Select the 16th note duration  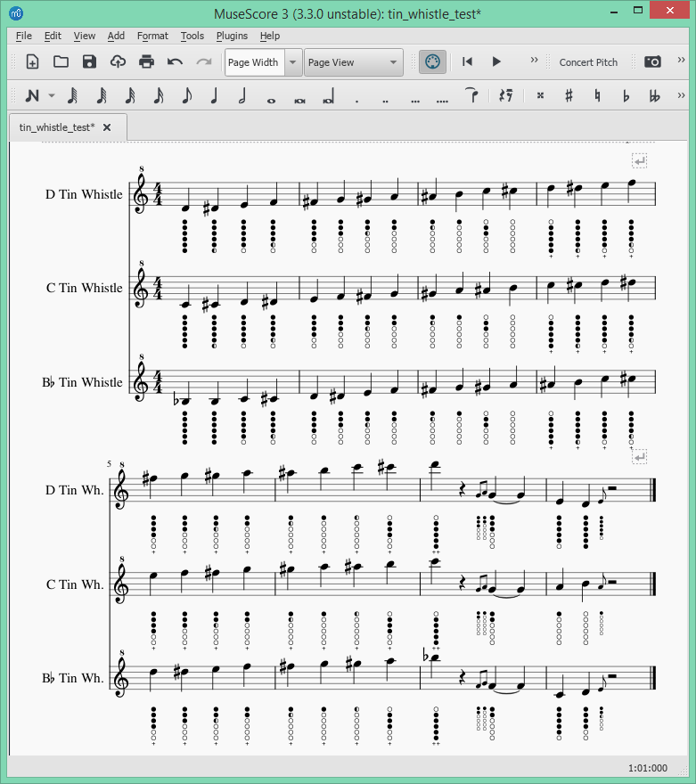click(159, 95)
